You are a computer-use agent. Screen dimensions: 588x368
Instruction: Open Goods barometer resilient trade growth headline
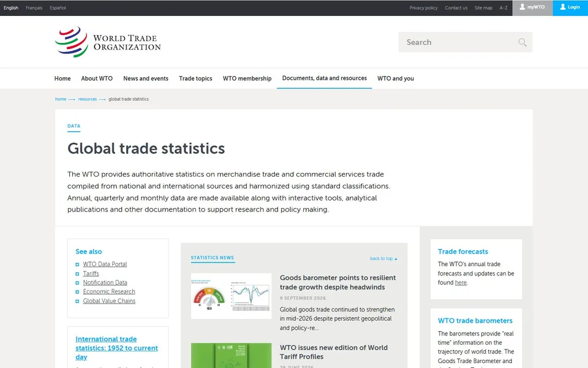pyautogui.click(x=337, y=282)
